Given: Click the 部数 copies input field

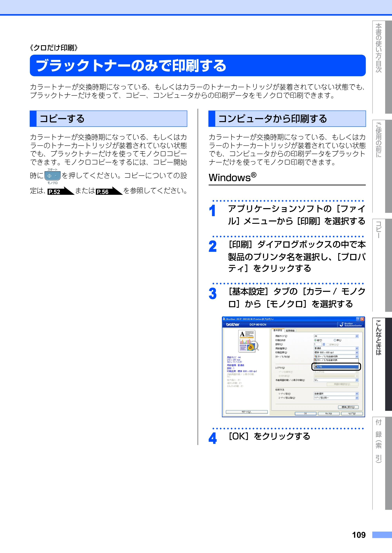Looking at the screenshot, I should click(318, 344).
